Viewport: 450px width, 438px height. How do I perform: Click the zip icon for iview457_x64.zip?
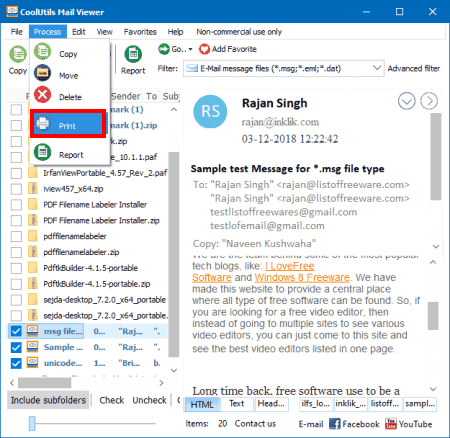pos(32,188)
